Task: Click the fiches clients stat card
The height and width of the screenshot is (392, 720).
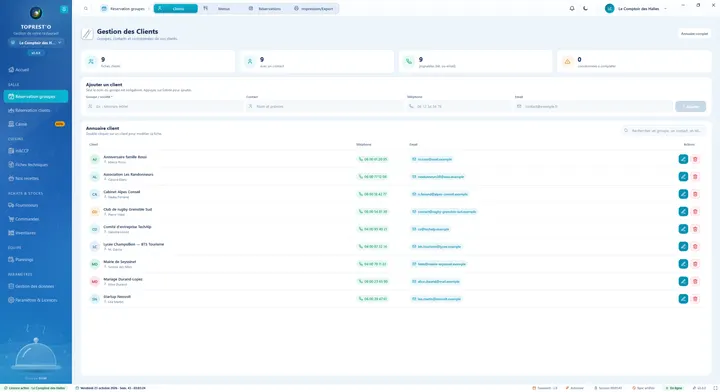Action: point(158,62)
